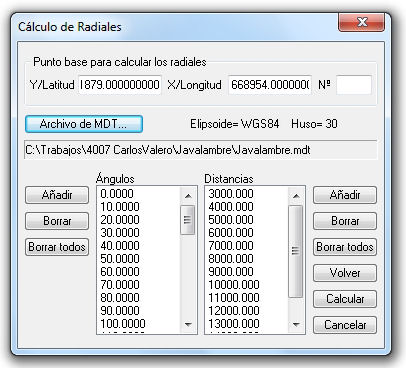Screen dimensions: 406x368
Task: Focus the Y/Latitud input field
Action: tap(120, 85)
